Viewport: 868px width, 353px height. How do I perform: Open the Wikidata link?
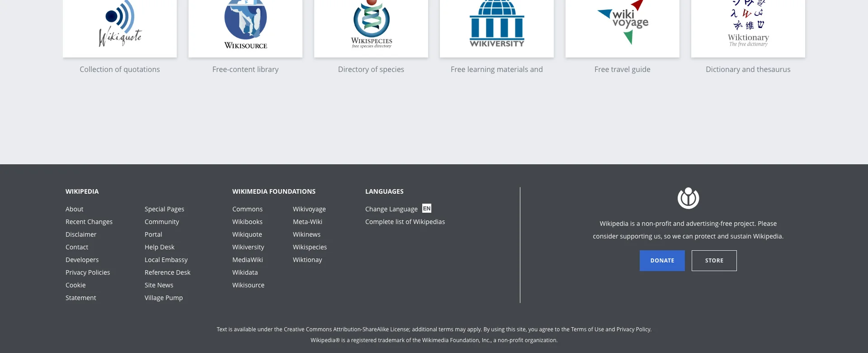(x=245, y=272)
